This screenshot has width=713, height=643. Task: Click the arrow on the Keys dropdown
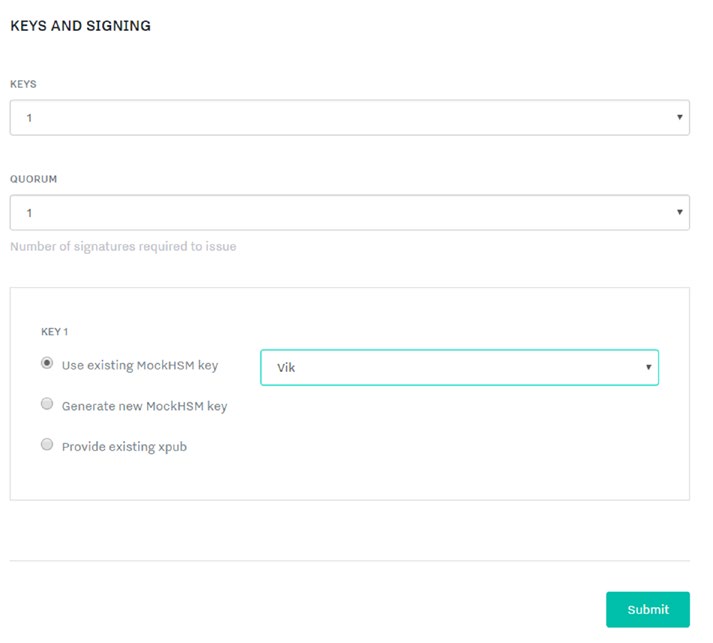click(x=680, y=117)
